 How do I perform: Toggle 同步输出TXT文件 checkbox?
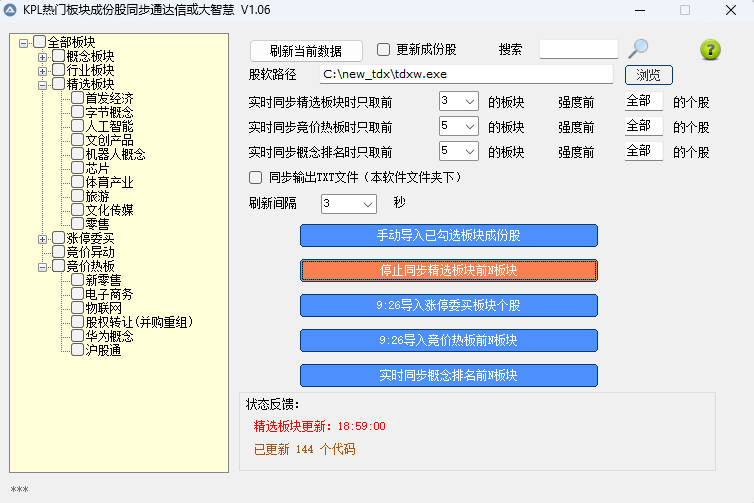(x=255, y=177)
